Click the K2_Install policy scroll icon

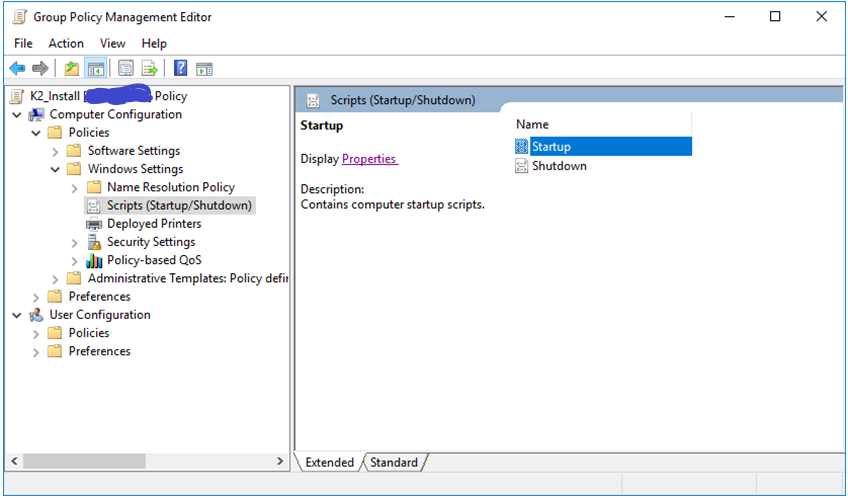pyautogui.click(x=17, y=96)
